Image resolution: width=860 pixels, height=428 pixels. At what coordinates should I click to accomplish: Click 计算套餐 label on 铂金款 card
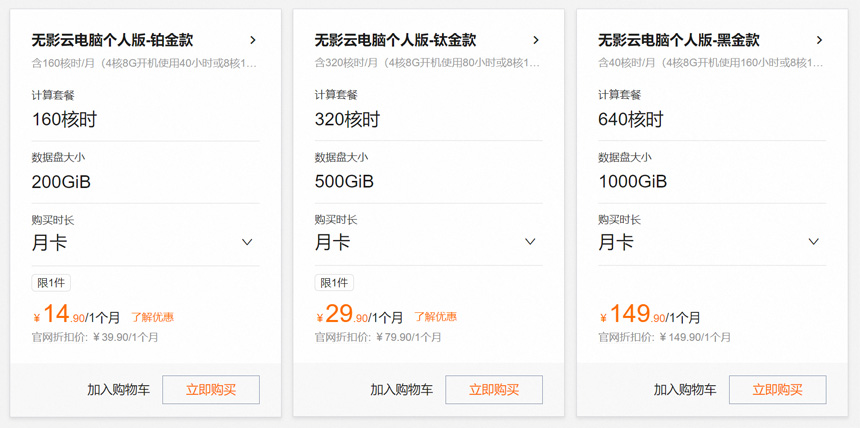pos(53,95)
